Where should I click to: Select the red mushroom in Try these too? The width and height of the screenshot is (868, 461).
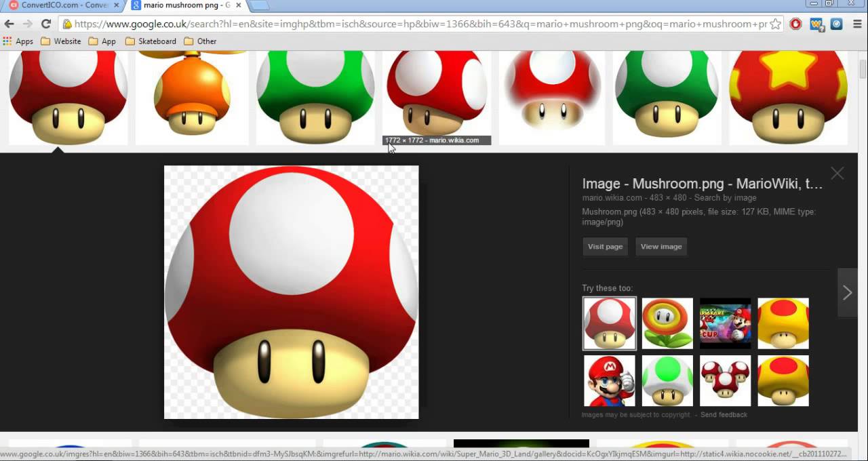(x=609, y=323)
